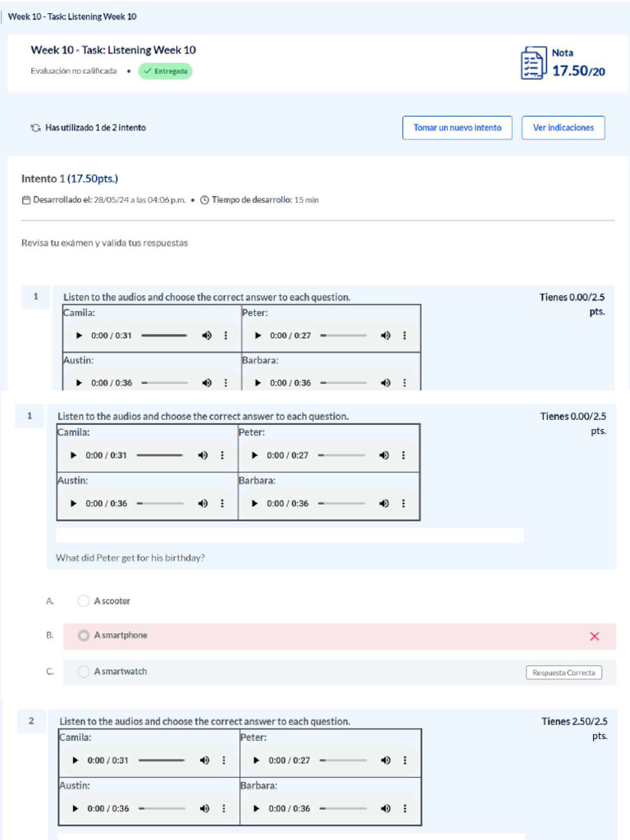This screenshot has width=630, height=840.
Task: Mute Peter's audio in the first question block
Action: 386,336
